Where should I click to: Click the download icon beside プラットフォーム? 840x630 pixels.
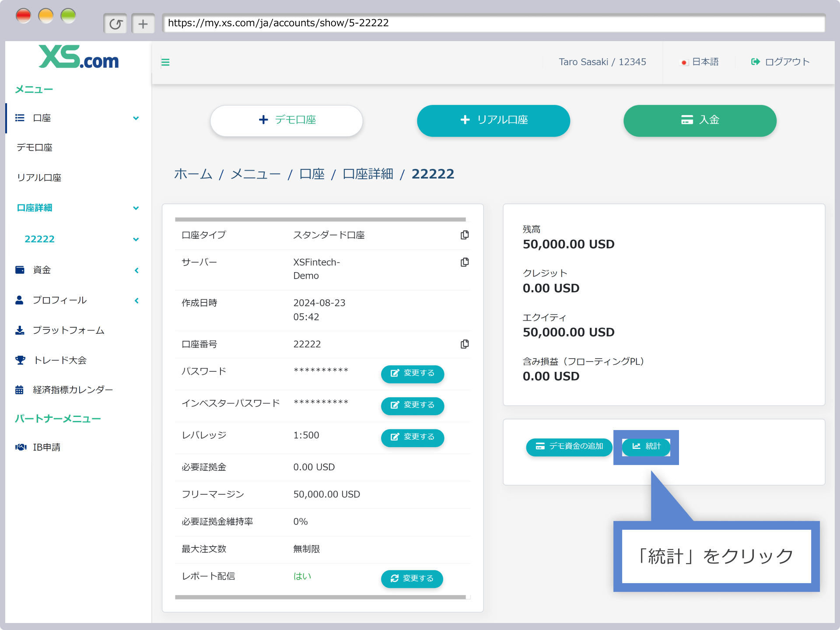[x=20, y=330]
